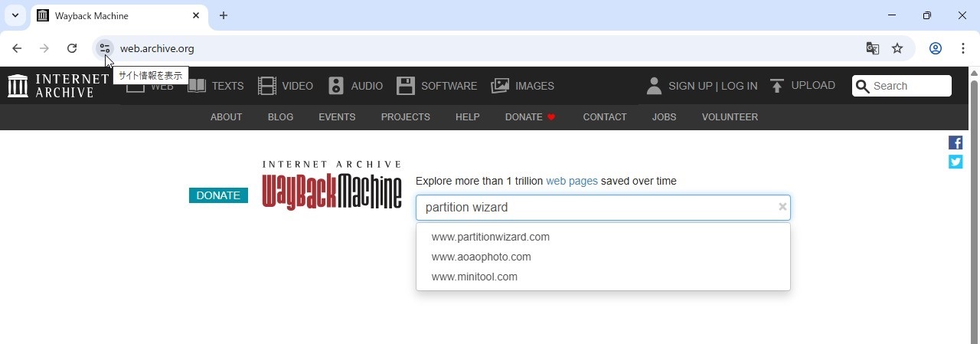Click the Twitter share icon

point(955,162)
